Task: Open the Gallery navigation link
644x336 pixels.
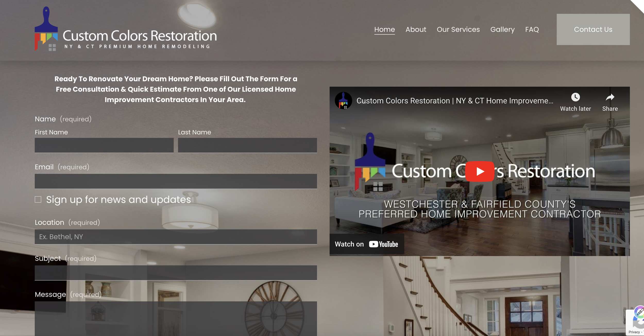Action: [502, 29]
